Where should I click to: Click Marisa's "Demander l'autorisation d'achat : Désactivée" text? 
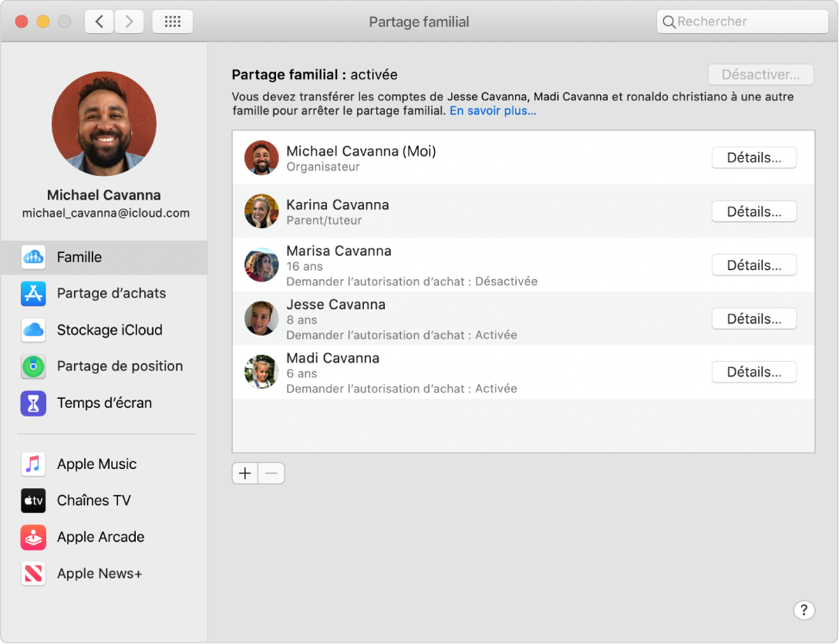coord(412,282)
